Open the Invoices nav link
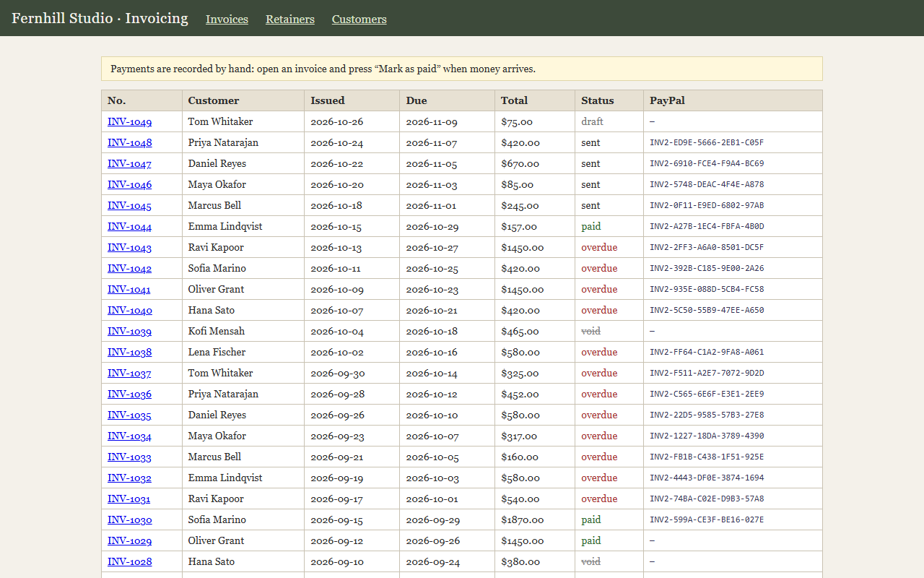 227,20
